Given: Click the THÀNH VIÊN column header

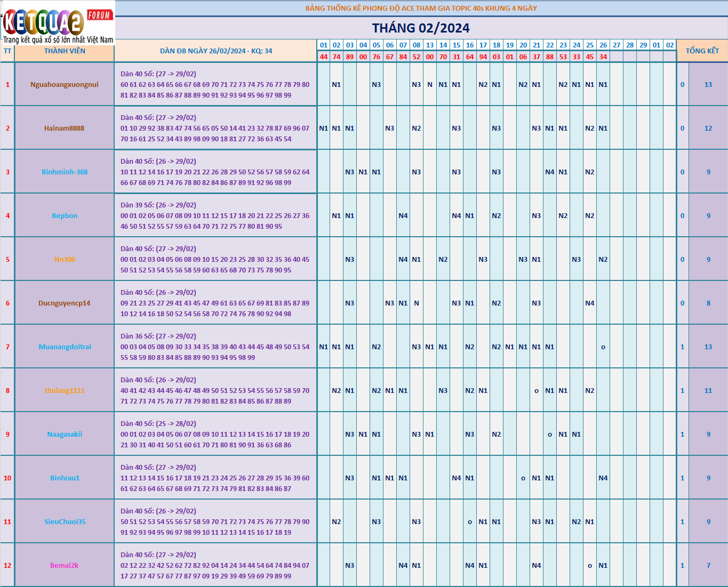Looking at the screenshot, I should [65, 51].
